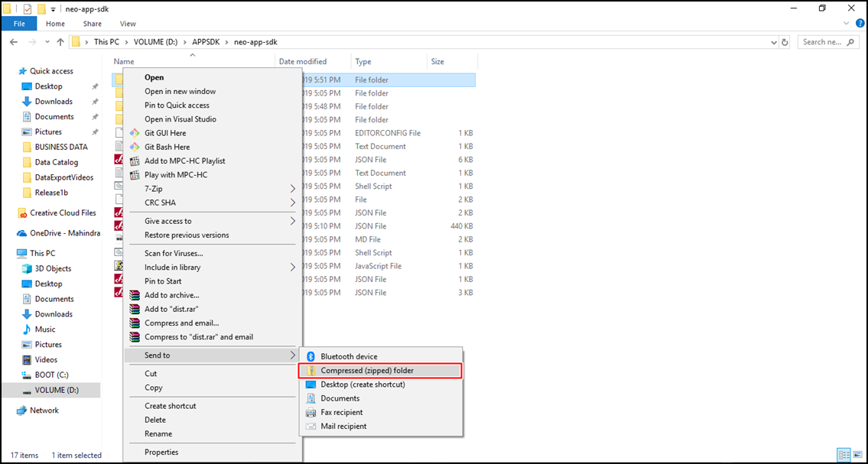This screenshot has width=868, height=464.
Task: Click the Bluetooth device icon
Action: pos(311,357)
